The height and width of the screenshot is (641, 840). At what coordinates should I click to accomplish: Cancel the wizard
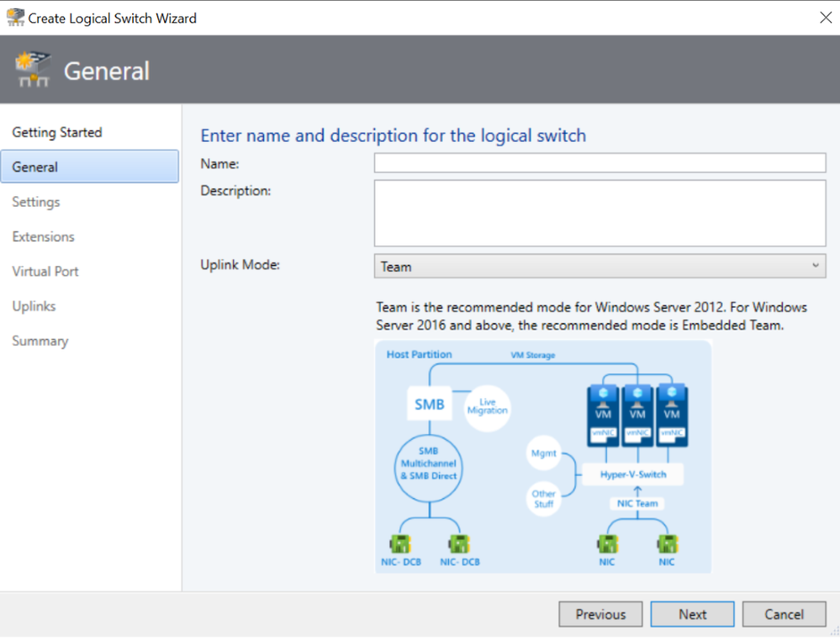coord(784,614)
